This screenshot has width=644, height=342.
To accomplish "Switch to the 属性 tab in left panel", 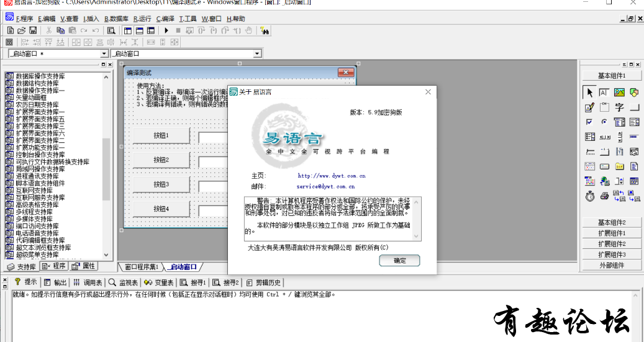I will click(x=83, y=266).
